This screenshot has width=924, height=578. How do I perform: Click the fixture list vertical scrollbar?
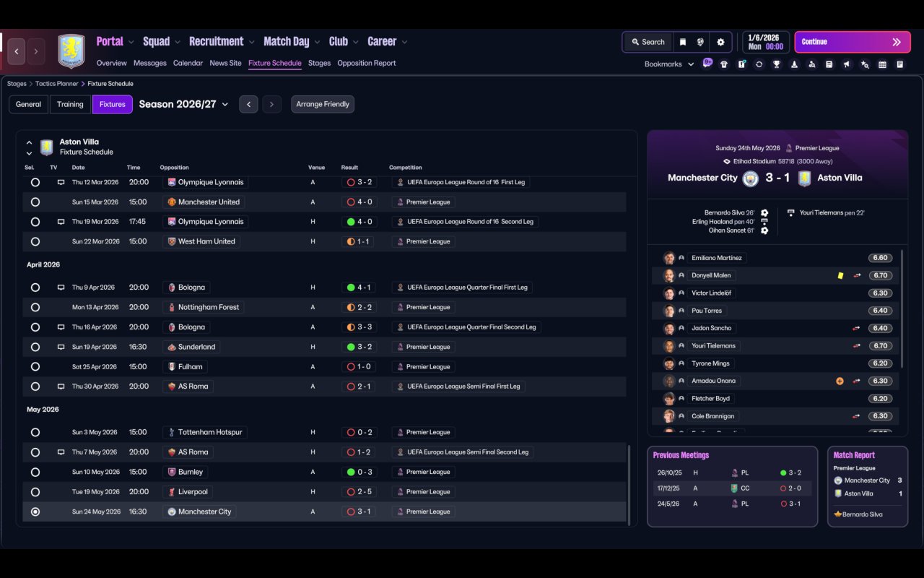click(629, 486)
